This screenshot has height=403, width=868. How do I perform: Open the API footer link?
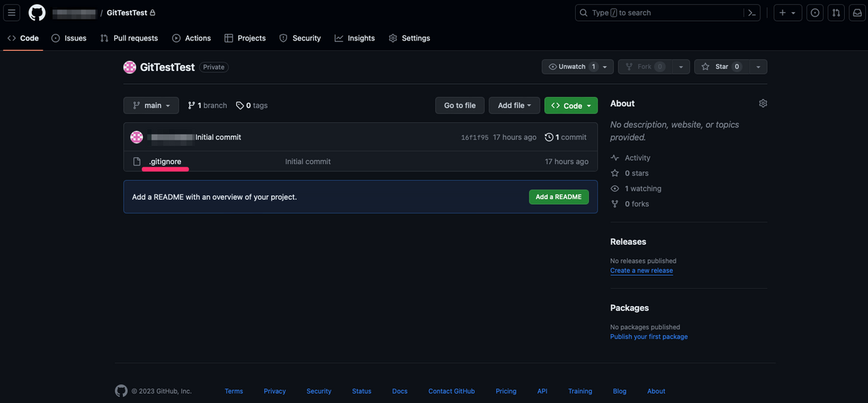[x=542, y=391]
